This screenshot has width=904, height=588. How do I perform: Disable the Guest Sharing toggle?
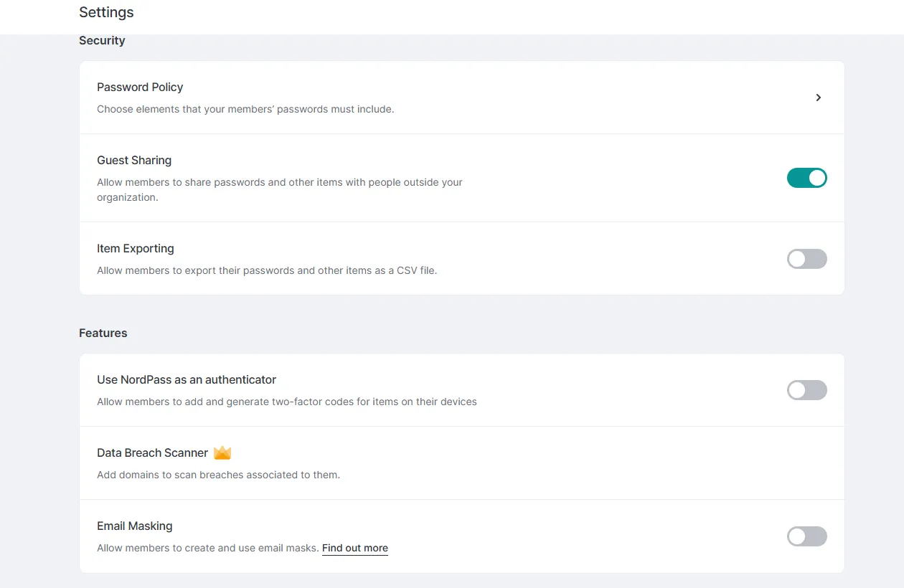coord(806,178)
